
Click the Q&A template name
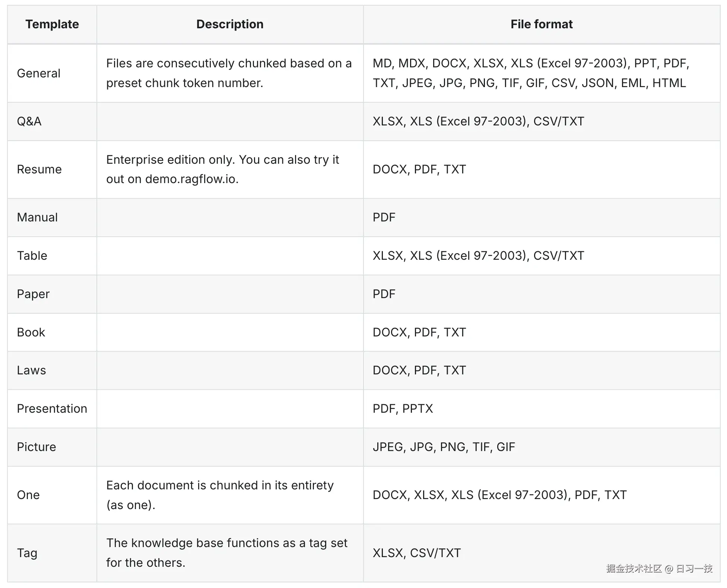pyautogui.click(x=29, y=121)
